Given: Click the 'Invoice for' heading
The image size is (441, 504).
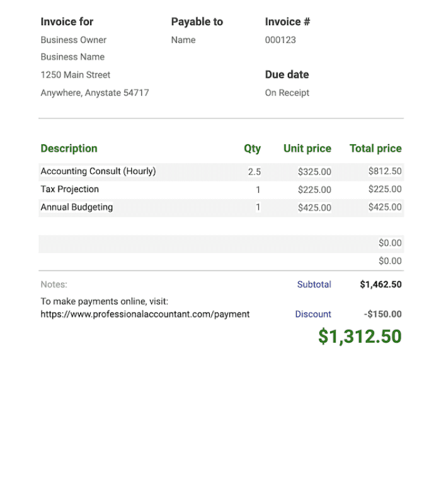Looking at the screenshot, I should click(x=67, y=21).
